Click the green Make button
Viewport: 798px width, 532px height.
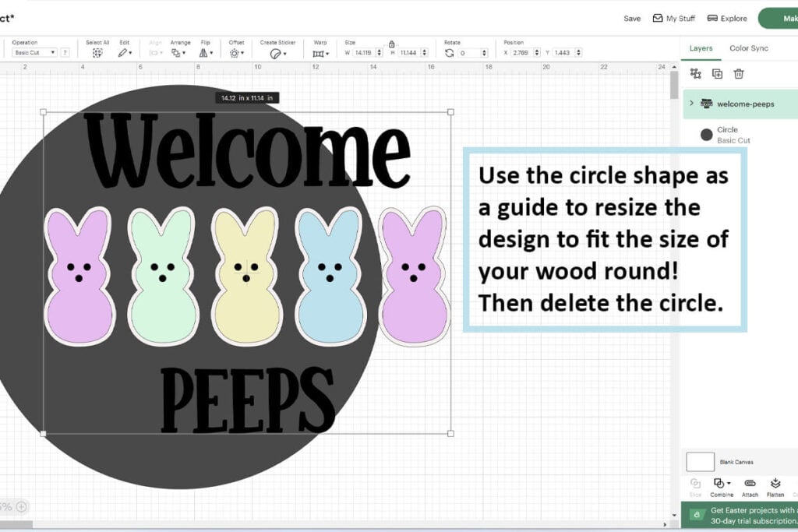click(x=779, y=19)
